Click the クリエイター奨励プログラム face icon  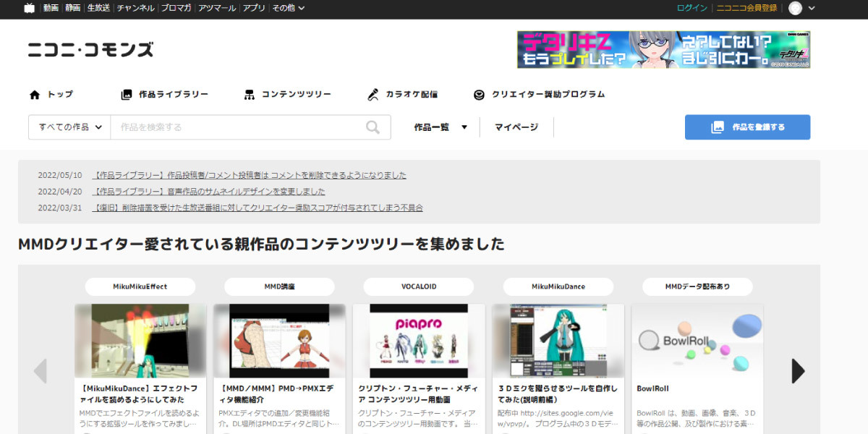[479, 95]
